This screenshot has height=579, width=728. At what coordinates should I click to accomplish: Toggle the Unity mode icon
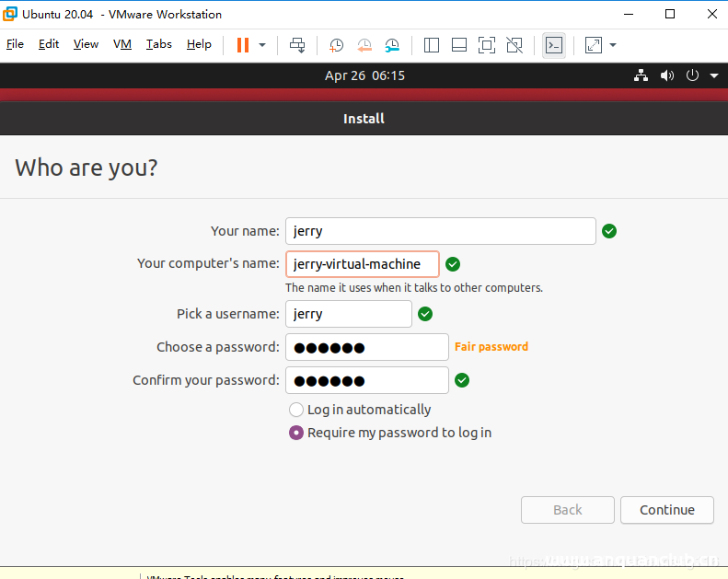(x=514, y=45)
